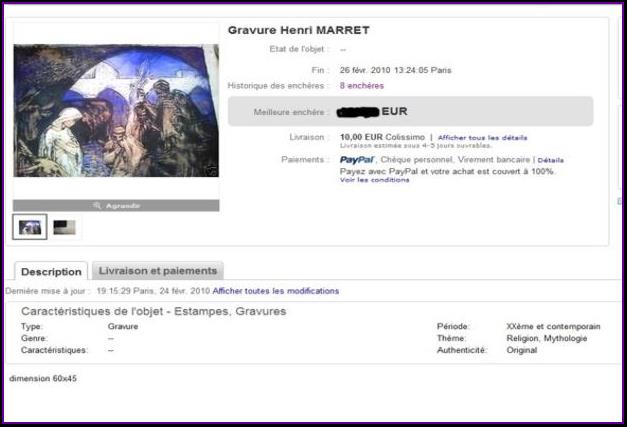Click the Voir les conditions link

tap(374, 180)
